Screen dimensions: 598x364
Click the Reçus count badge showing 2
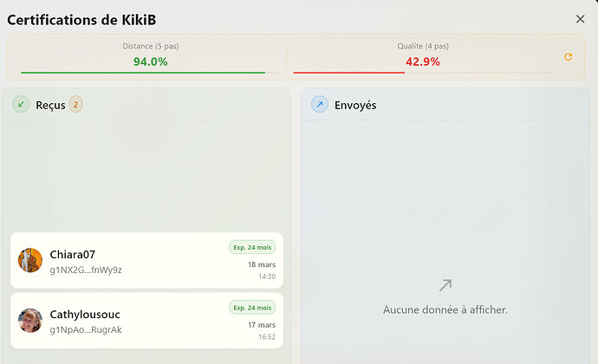point(76,105)
